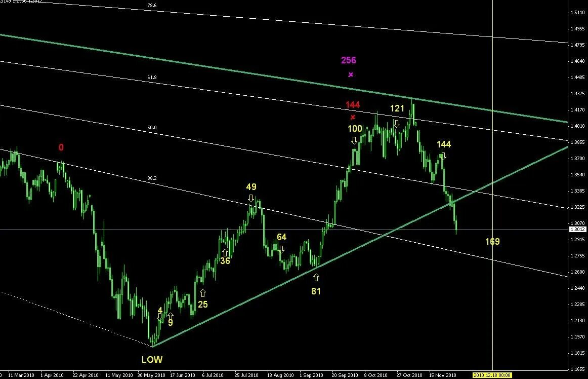Click the 6 Jul 2010 date label
This screenshot has width=588, height=379.
[213, 375]
